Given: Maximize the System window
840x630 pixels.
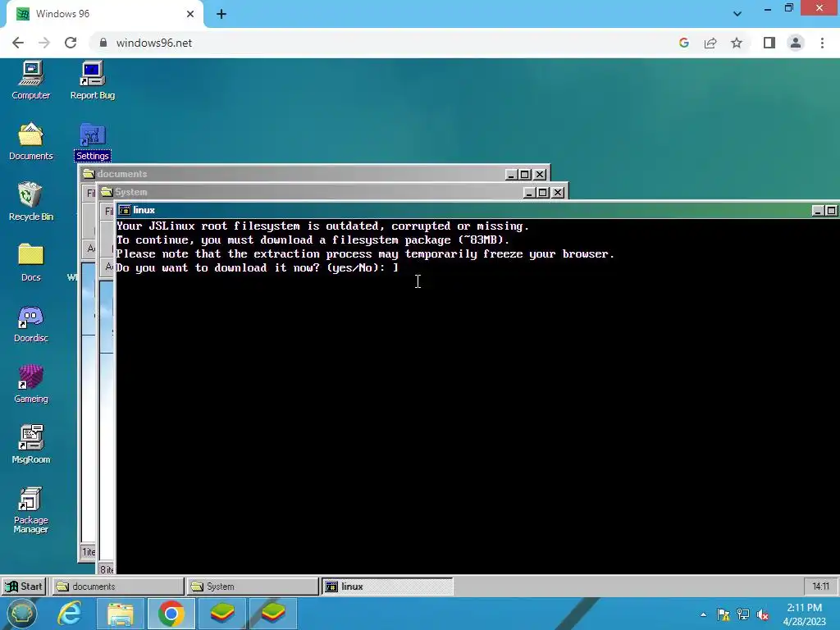Looking at the screenshot, I should point(543,193).
